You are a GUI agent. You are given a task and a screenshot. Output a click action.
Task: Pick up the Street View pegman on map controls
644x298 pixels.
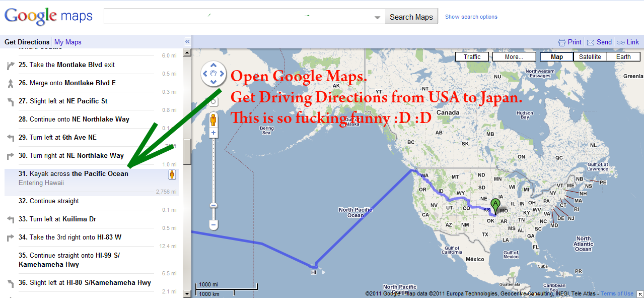pos(213,120)
